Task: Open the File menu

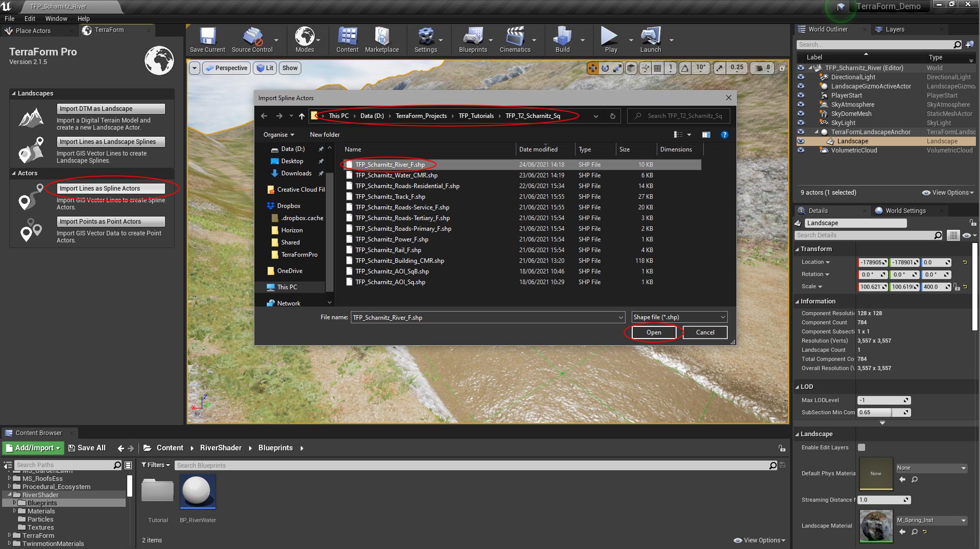Action: pyautogui.click(x=9, y=18)
